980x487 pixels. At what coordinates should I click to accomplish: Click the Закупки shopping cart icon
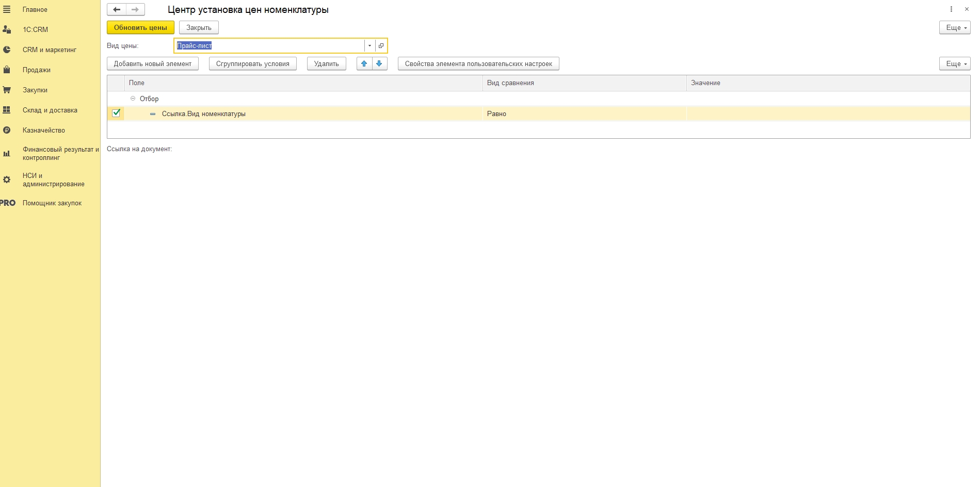(x=7, y=90)
